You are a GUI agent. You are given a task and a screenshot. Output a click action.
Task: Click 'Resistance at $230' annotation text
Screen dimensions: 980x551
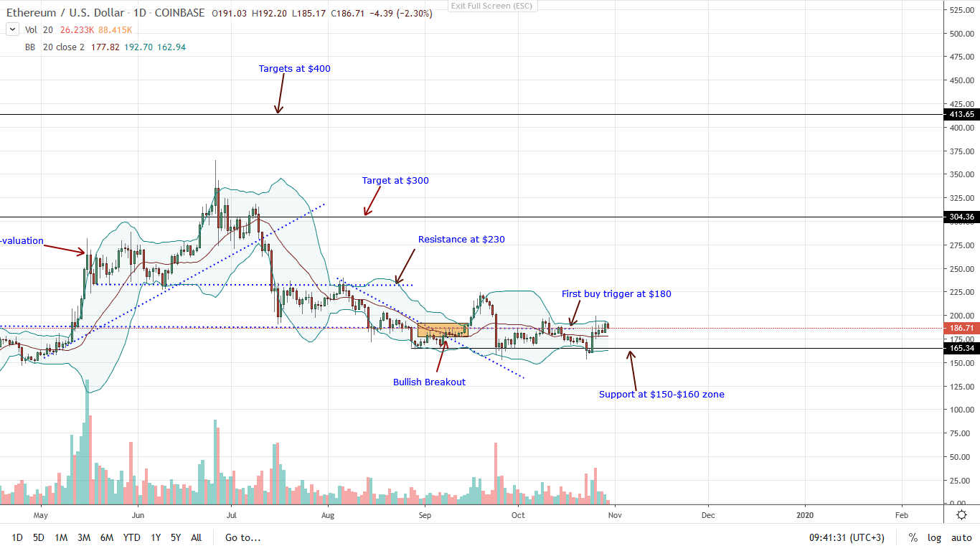(462, 239)
